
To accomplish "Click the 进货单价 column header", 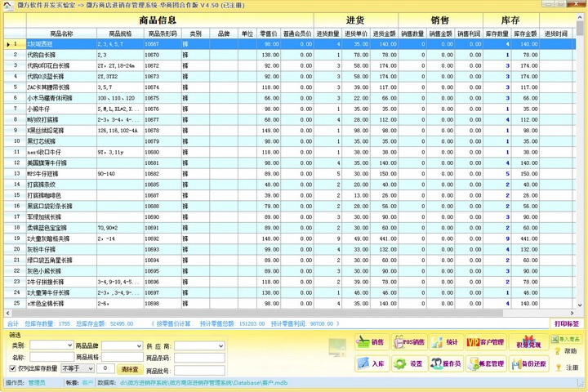I will (x=356, y=33).
